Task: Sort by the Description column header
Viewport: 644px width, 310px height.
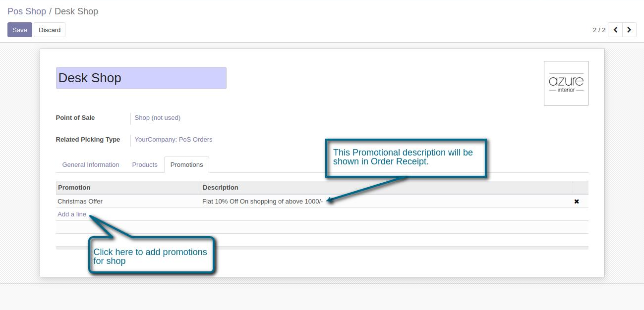Action: [x=221, y=188]
